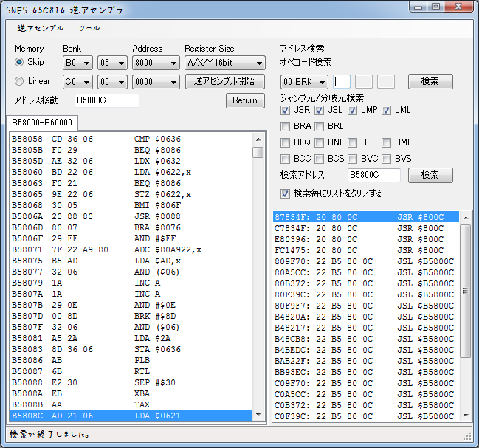Screen dimensions: 479x448
Task: Select the Linear memory radio button
Action: coord(19,81)
